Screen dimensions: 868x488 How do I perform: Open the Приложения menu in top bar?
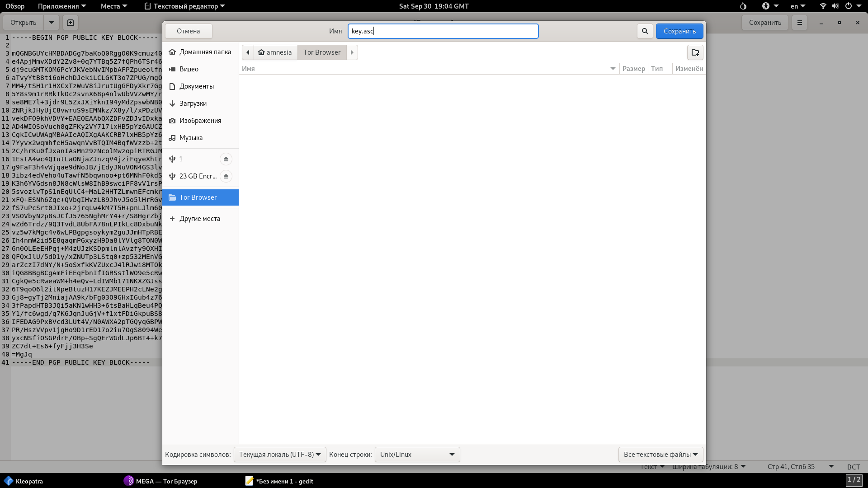(61, 6)
